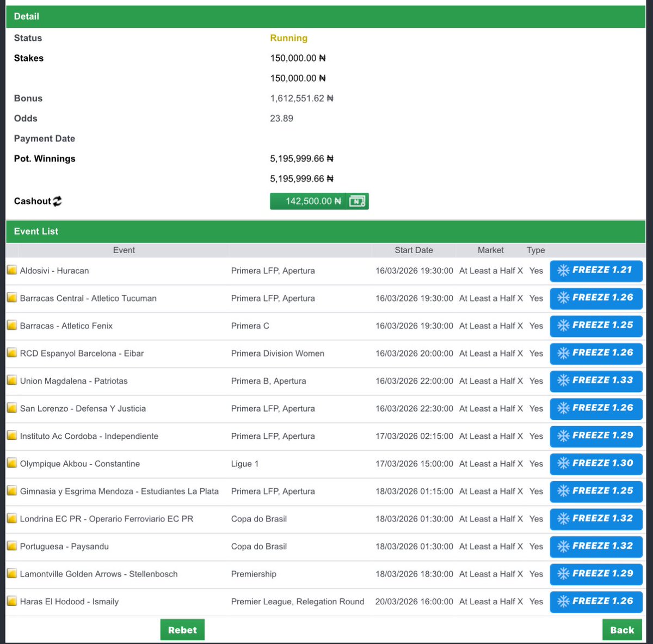Freeze Portuguesa - Paysandu at 1.32

pos(596,547)
